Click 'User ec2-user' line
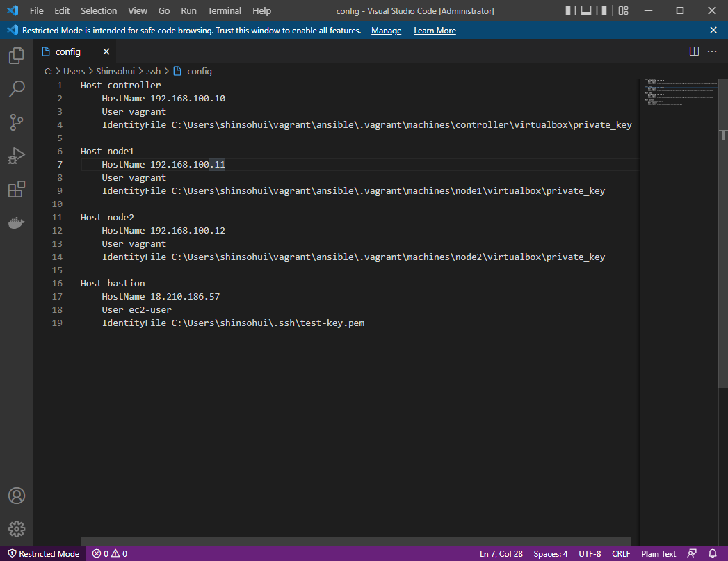 pyautogui.click(x=136, y=309)
